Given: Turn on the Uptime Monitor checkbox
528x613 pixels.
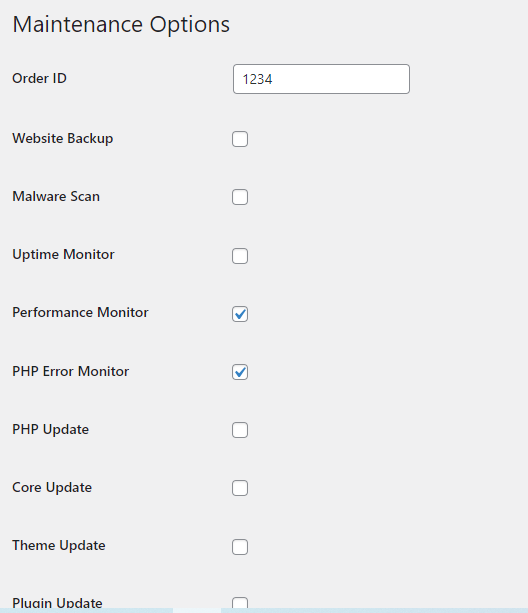Looking at the screenshot, I should pyautogui.click(x=240, y=256).
